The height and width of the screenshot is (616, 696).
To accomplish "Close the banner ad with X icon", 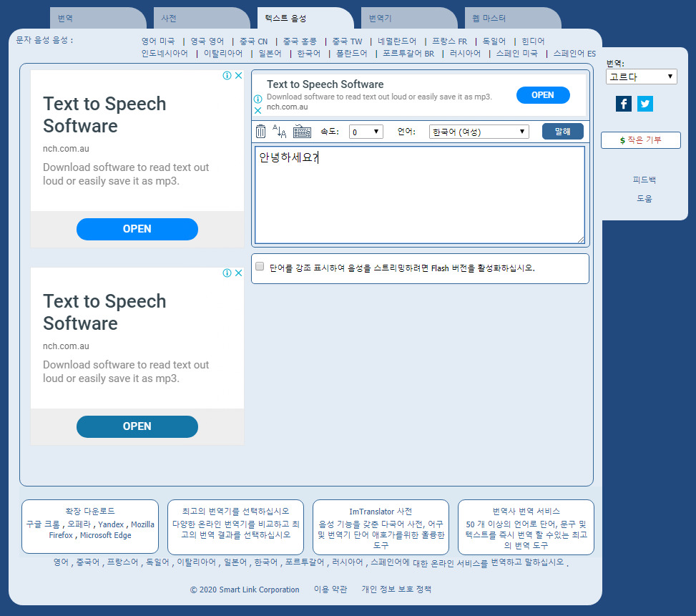I will [258, 110].
